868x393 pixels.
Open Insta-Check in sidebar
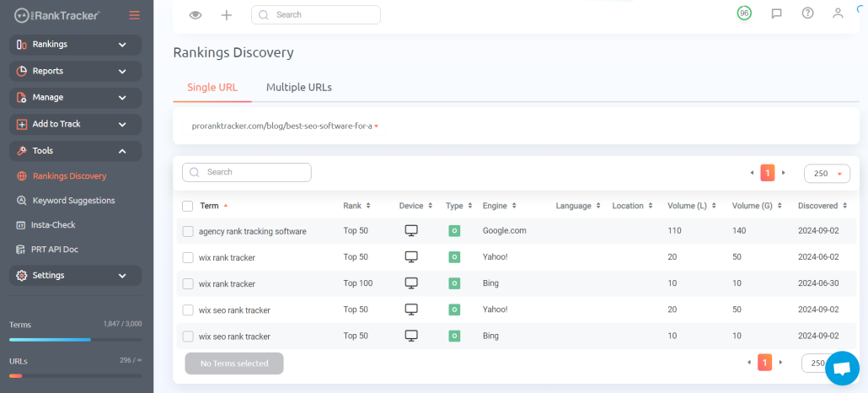54,225
